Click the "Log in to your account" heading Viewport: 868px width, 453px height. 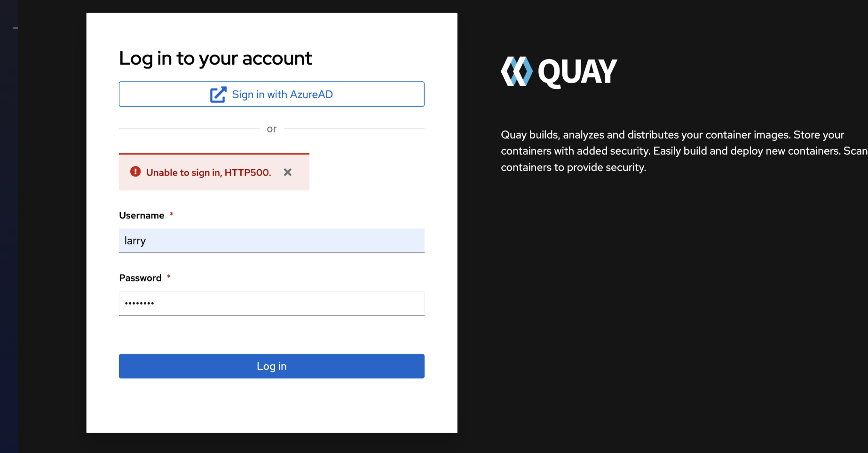pyautogui.click(x=215, y=59)
